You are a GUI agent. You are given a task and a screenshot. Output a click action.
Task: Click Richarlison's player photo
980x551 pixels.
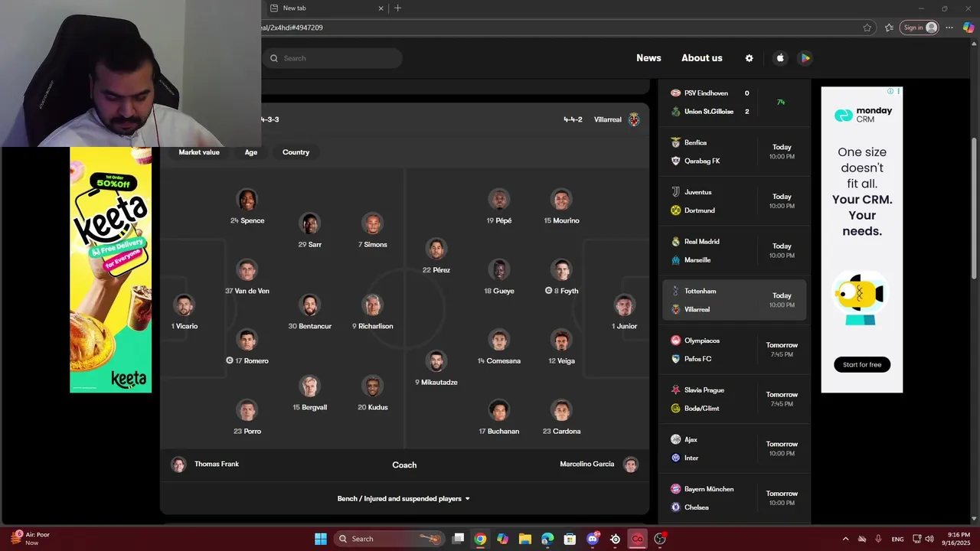(373, 305)
